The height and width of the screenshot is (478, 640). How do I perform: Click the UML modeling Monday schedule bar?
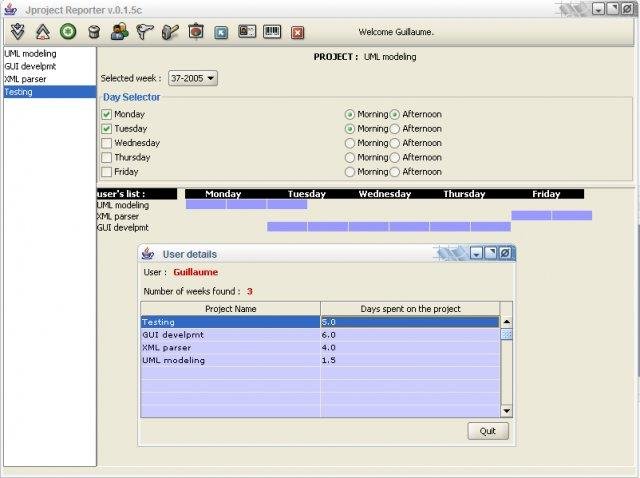[226, 204]
